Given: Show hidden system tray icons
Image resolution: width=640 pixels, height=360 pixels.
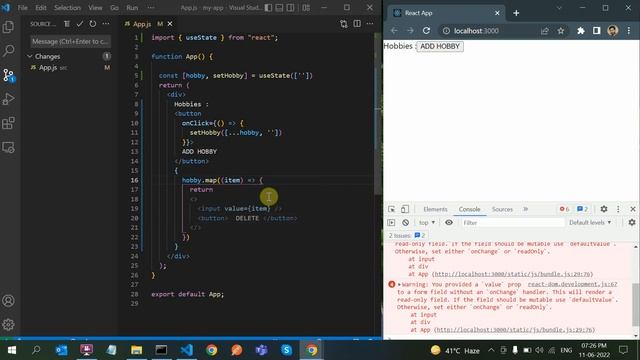Looking at the screenshot, I should 491,350.
